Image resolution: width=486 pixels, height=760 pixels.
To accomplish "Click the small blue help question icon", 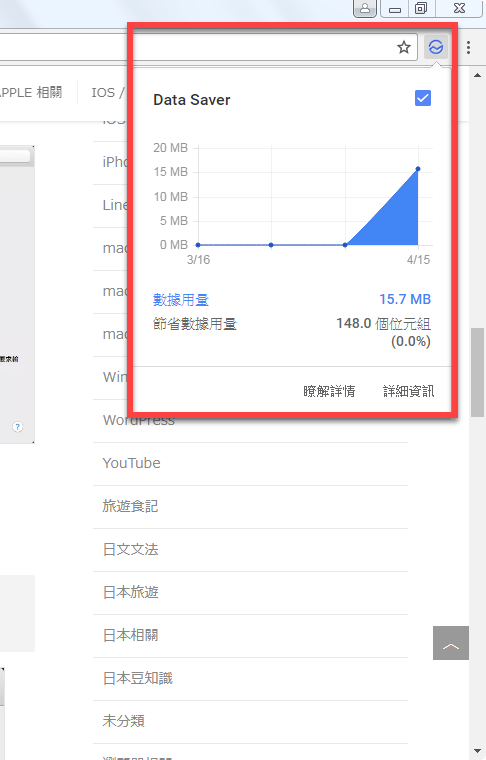I will pyautogui.click(x=17, y=427).
